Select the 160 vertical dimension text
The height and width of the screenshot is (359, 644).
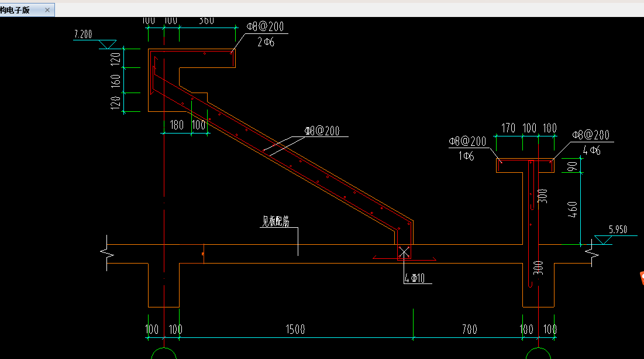coord(115,81)
